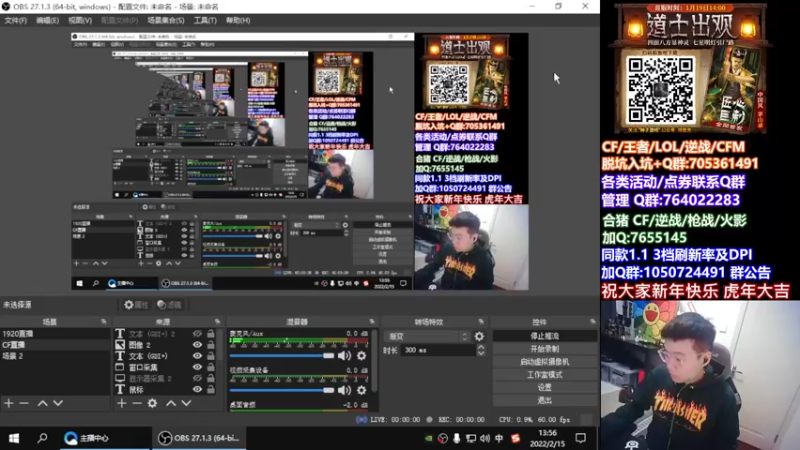Show the hidden 显示器采集 2 source
The image size is (800, 450).
pyautogui.click(x=197, y=378)
